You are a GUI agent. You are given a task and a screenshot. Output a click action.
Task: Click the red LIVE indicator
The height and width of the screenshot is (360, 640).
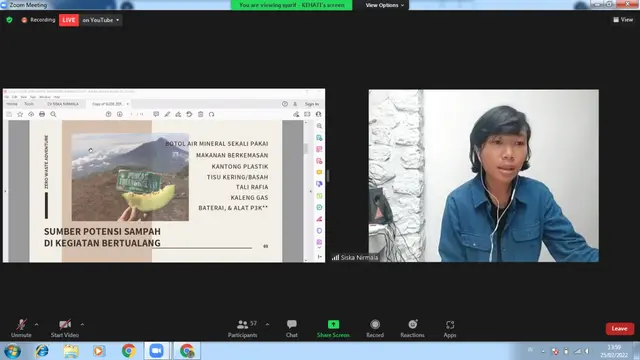69,20
